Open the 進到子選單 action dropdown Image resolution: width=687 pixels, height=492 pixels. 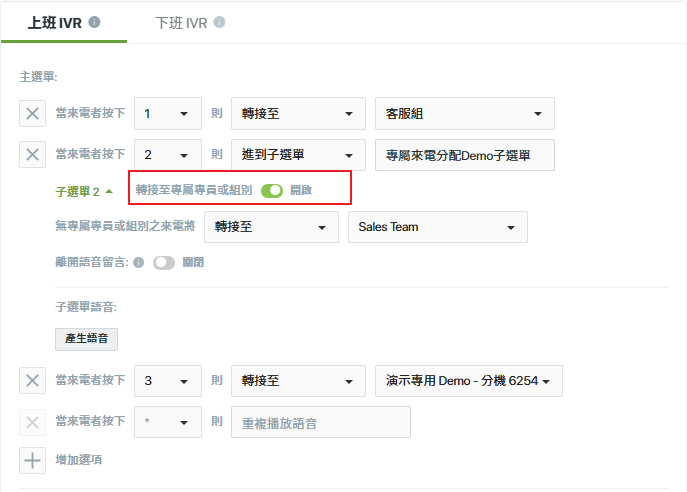(x=298, y=155)
